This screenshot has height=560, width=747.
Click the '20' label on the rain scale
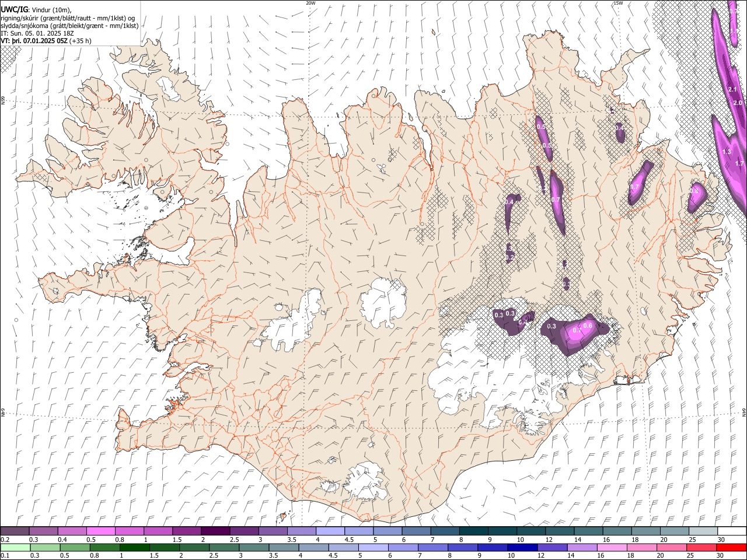pos(660,556)
